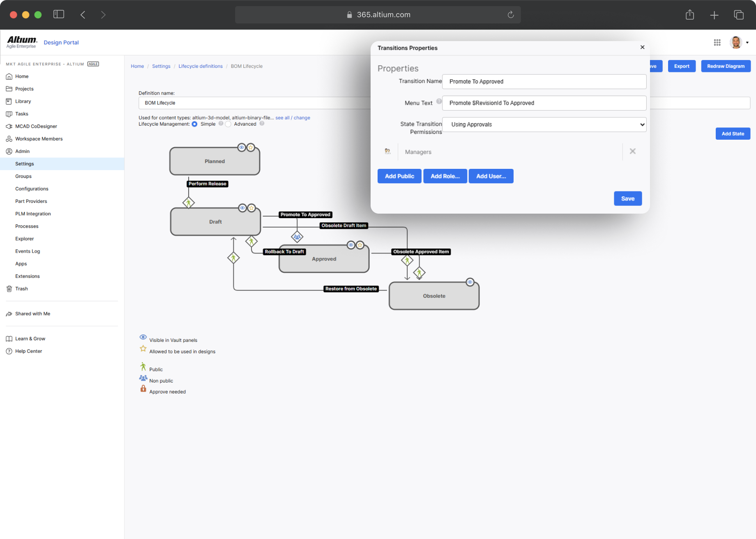
Task: Toggle the star icon on Draft state
Action: click(251, 208)
